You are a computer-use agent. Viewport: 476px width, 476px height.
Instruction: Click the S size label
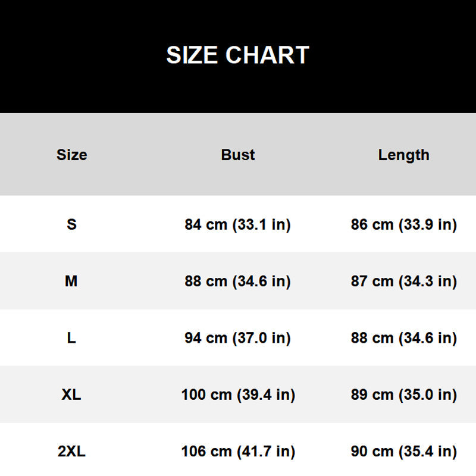click(71, 224)
